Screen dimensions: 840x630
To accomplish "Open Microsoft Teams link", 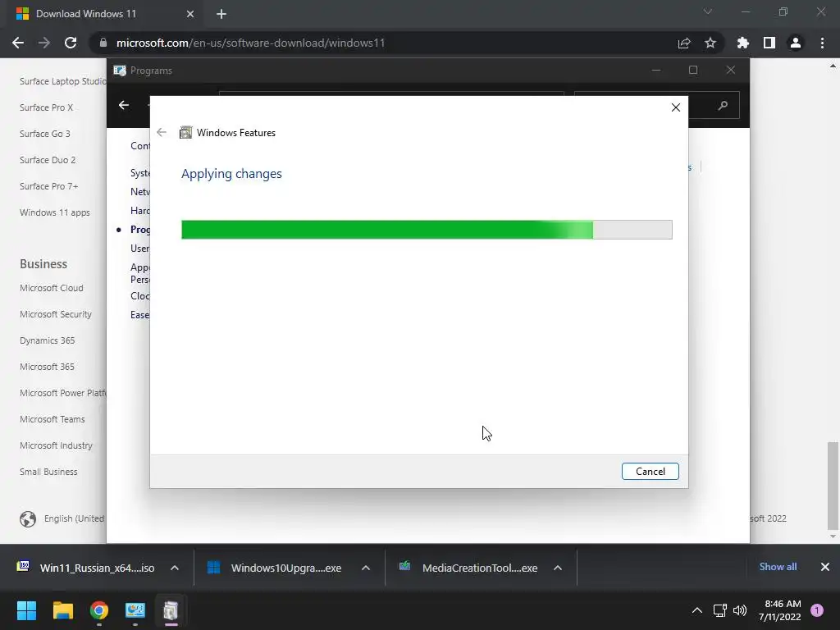I will [52, 419].
